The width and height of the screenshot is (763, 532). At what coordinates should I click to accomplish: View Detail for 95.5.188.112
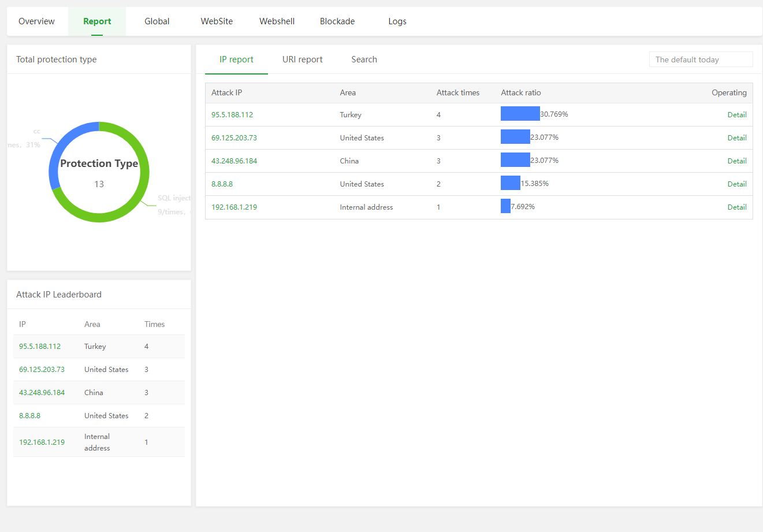tap(736, 115)
